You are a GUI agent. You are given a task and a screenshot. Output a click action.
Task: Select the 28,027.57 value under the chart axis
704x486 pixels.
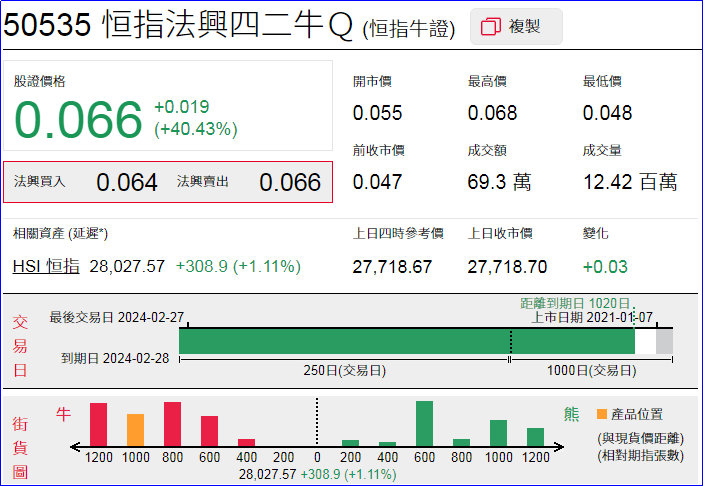268,474
